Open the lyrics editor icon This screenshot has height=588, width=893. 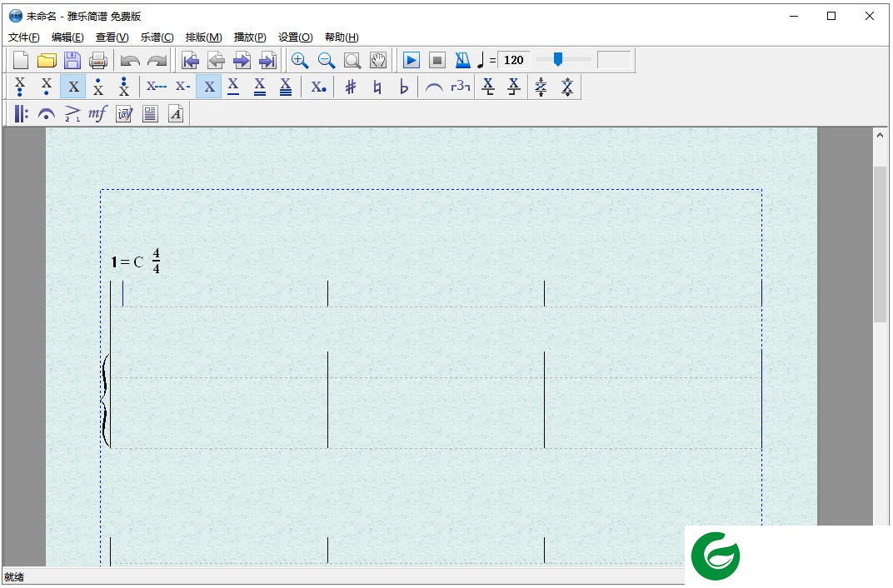[x=124, y=113]
